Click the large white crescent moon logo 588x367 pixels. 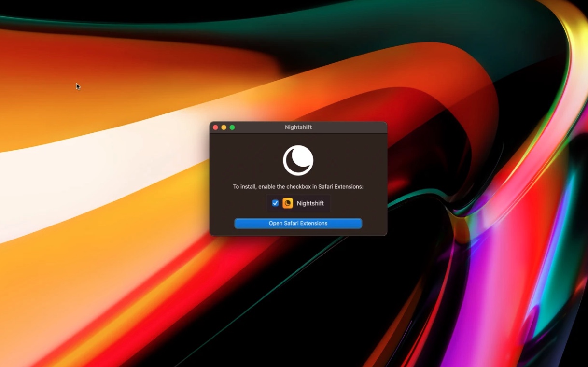[298, 160]
